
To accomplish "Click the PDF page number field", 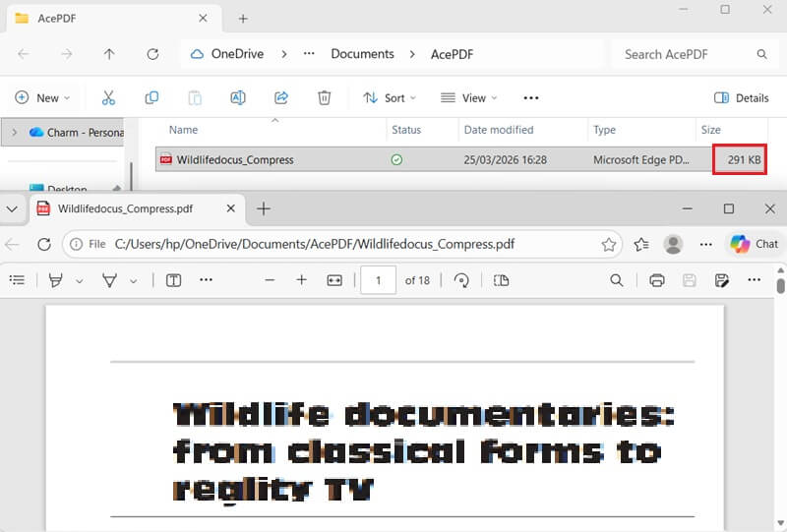I will point(378,280).
